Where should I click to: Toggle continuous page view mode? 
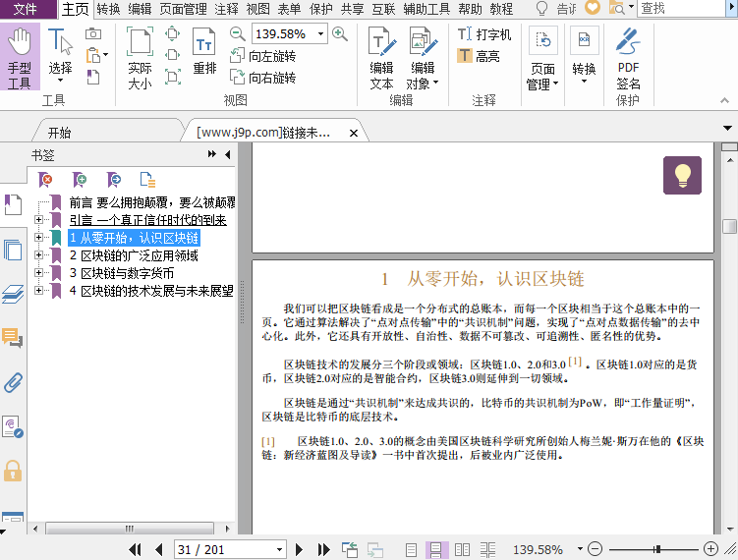tap(434, 549)
